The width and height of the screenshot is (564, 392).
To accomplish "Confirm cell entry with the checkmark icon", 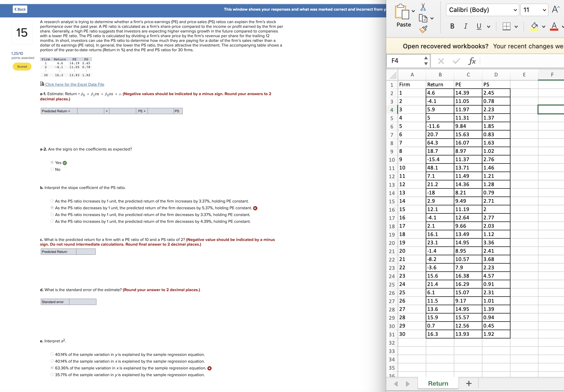I will (x=456, y=61).
